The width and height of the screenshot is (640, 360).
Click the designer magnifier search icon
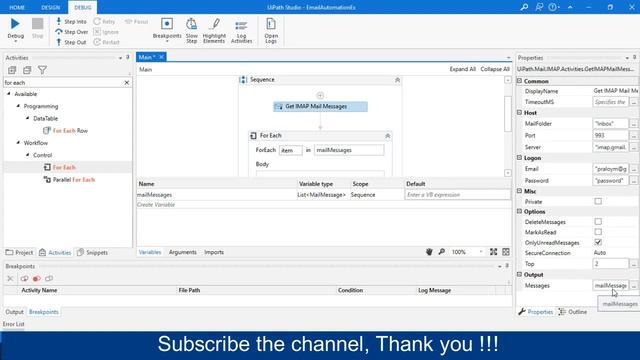pos(442,252)
